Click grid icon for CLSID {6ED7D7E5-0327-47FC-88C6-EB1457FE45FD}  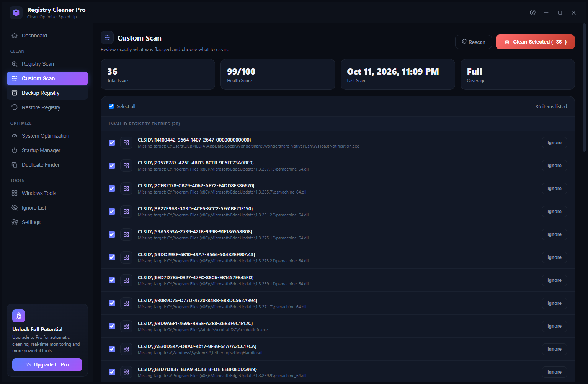coord(126,280)
